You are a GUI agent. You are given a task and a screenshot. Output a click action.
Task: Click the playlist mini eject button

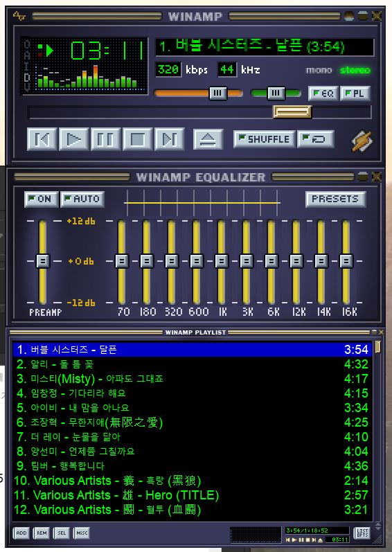tap(320, 540)
